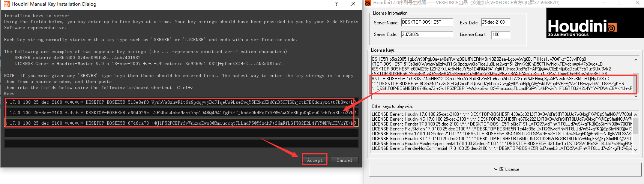The height and width of the screenshot is (184, 644).
Task: Click the down arrow of Other keys scrollbar
Action: (636, 150)
